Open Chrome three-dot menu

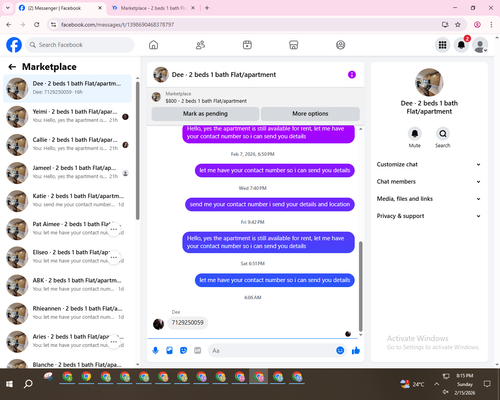pos(491,25)
